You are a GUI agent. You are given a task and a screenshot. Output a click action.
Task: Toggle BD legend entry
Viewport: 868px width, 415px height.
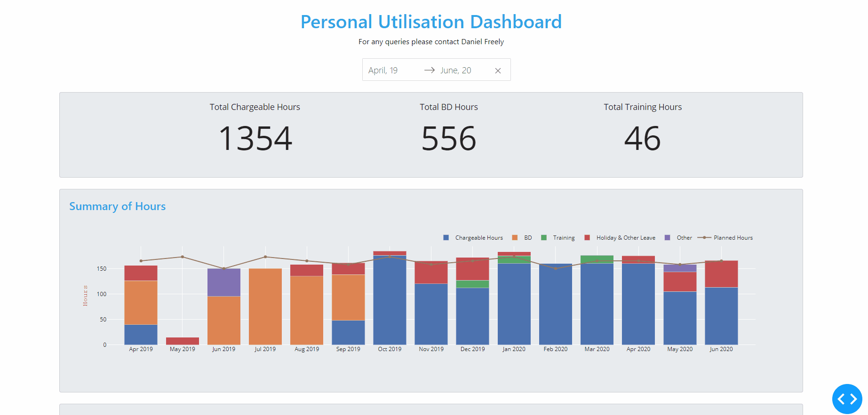(x=522, y=238)
